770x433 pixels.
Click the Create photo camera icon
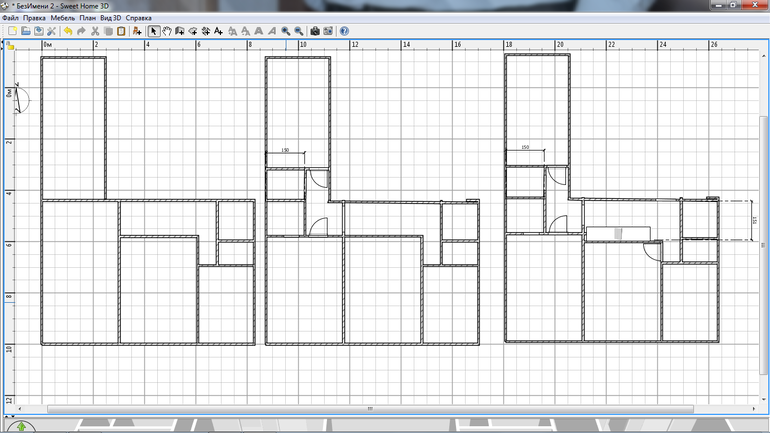(x=315, y=31)
